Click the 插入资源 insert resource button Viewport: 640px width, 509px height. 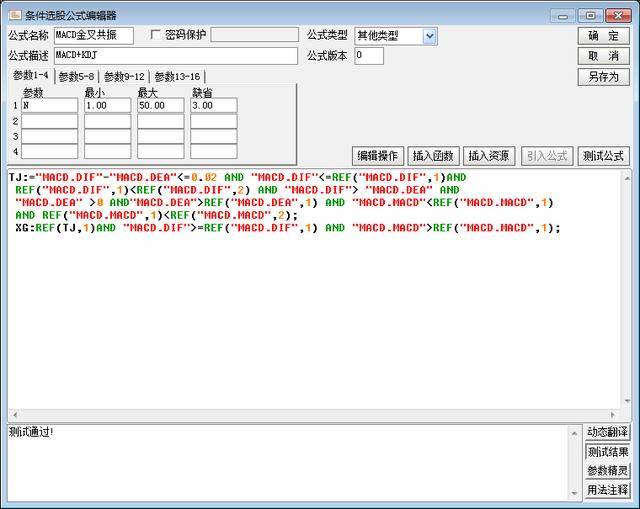489,156
